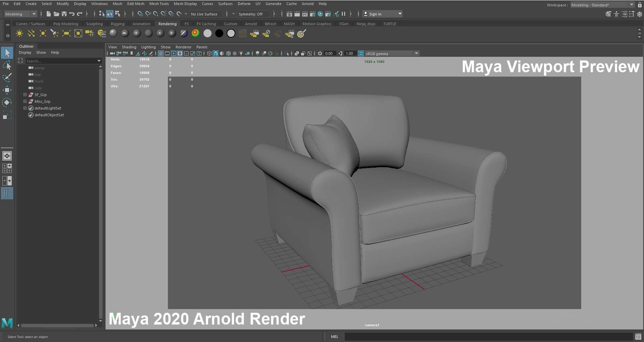Toggle textured display in panel toolbar
The width and height of the screenshot is (644, 342).
[235, 53]
